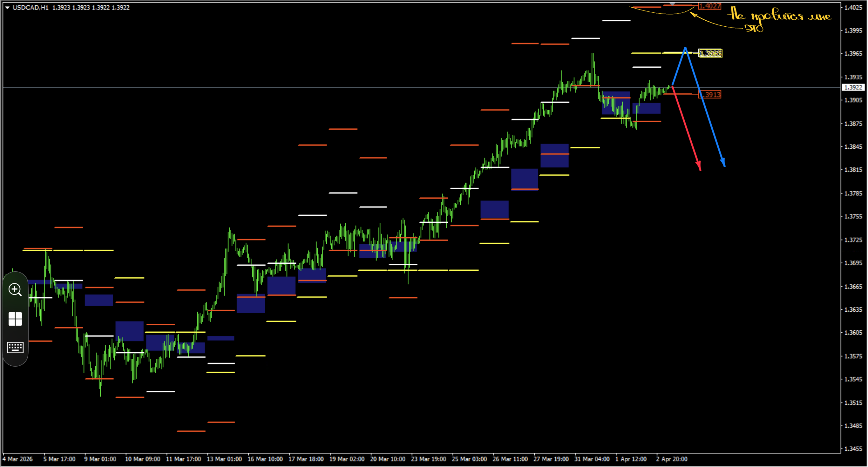This screenshot has height=467, width=868.
Task: Click the zoom-in magnifier icon
Action: pos(15,290)
